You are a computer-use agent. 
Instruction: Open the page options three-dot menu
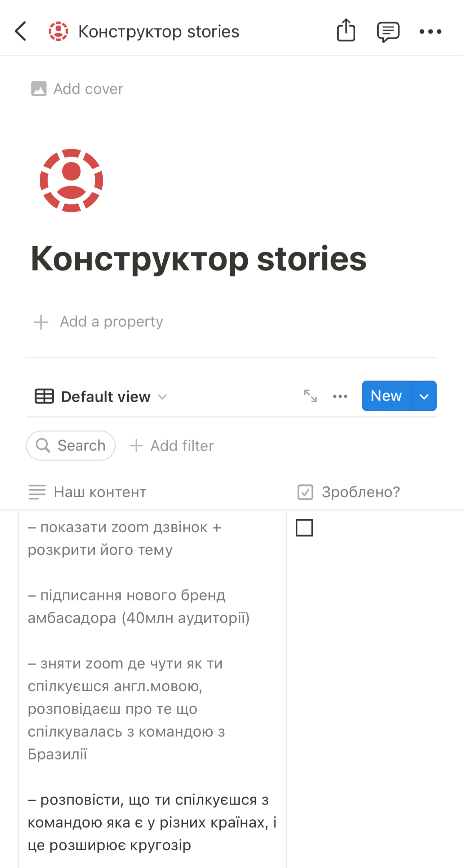(x=430, y=32)
